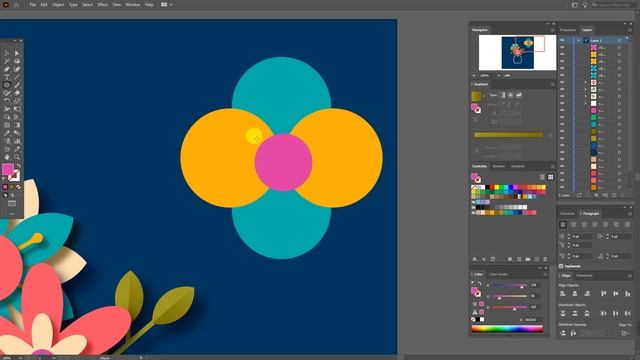The height and width of the screenshot is (360, 640).
Task: Click Align Vertical Center icon
Action: [616, 294]
